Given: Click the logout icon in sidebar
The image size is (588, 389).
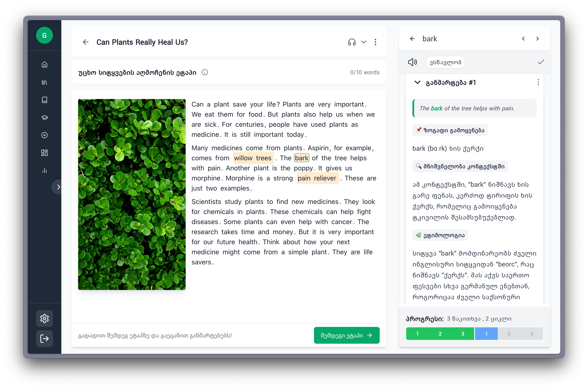Looking at the screenshot, I should pyautogui.click(x=45, y=338).
